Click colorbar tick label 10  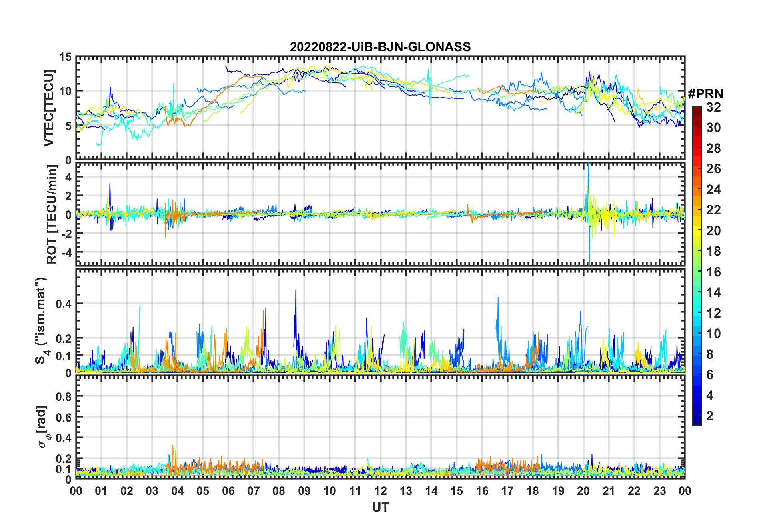pos(713,334)
